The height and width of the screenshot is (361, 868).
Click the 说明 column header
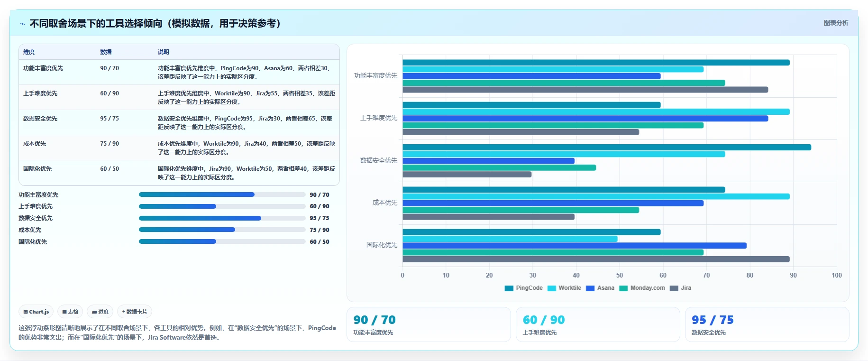click(164, 52)
